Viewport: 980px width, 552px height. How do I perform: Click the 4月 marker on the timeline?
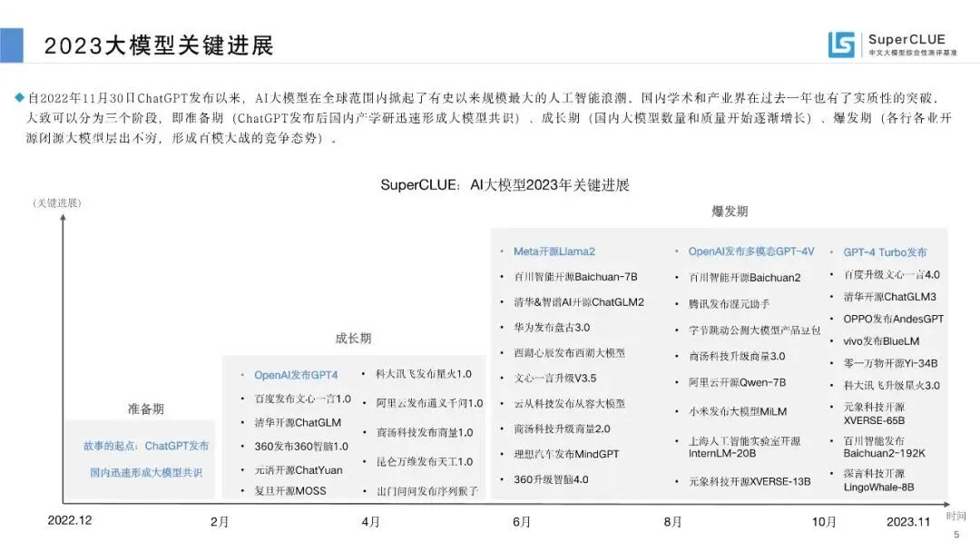coord(370,521)
